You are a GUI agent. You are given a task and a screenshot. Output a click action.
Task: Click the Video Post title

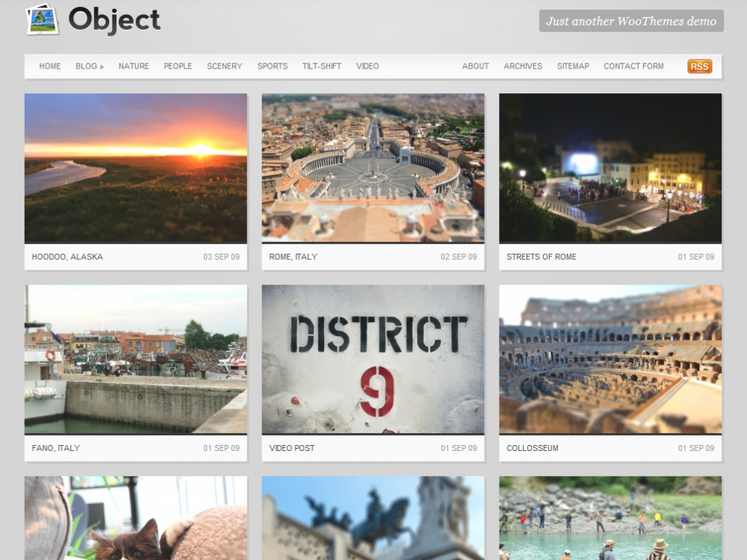(x=291, y=448)
